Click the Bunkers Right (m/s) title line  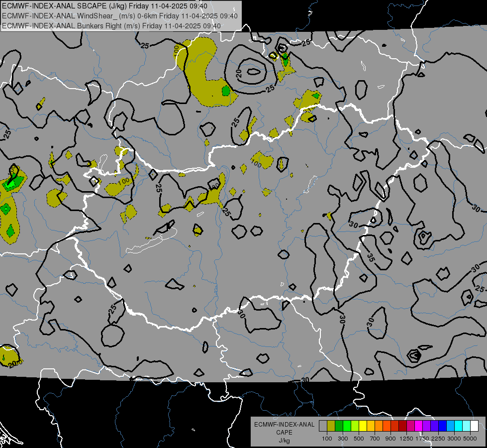point(111,26)
